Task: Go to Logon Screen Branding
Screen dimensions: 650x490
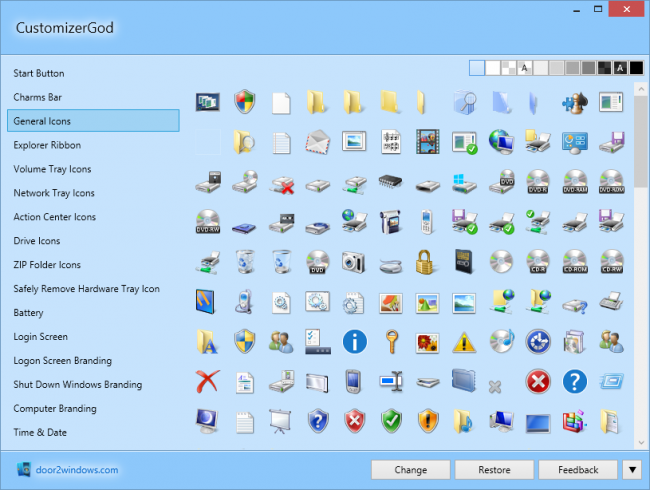Action: tap(63, 361)
